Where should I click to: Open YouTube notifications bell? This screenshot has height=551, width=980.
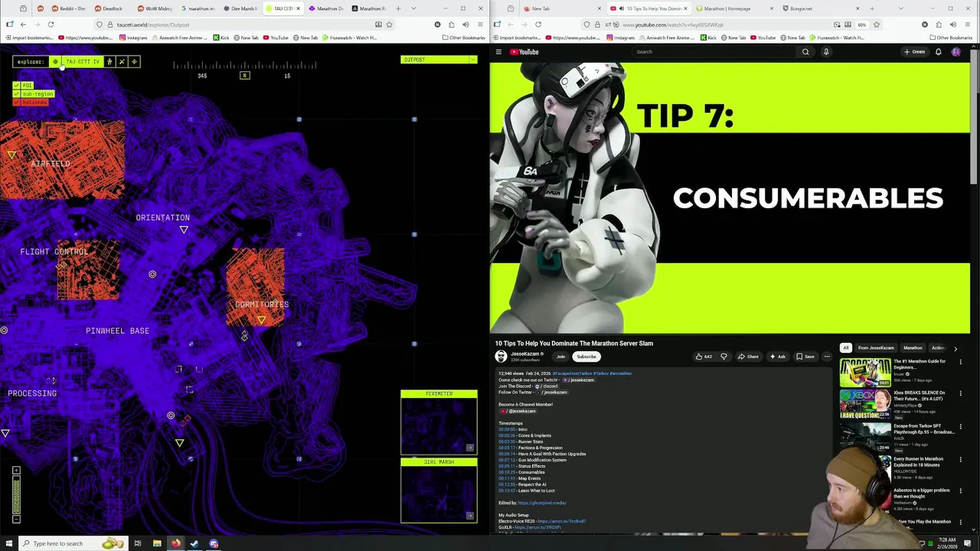tap(939, 52)
